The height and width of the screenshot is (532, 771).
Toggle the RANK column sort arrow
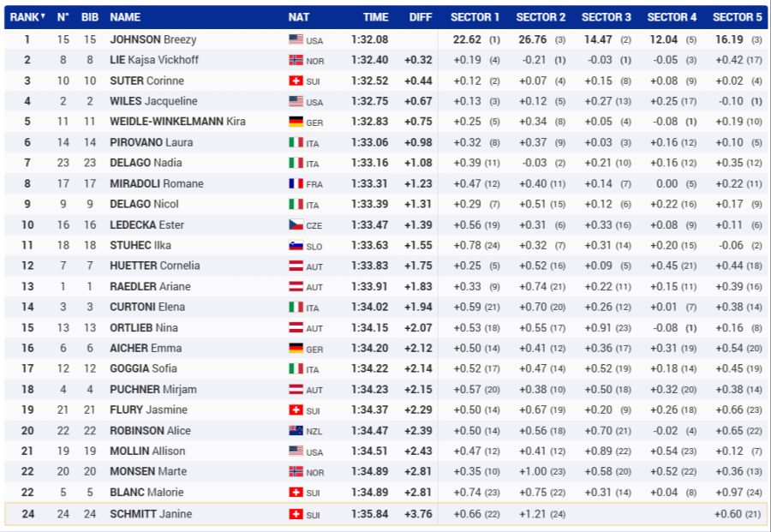(44, 17)
